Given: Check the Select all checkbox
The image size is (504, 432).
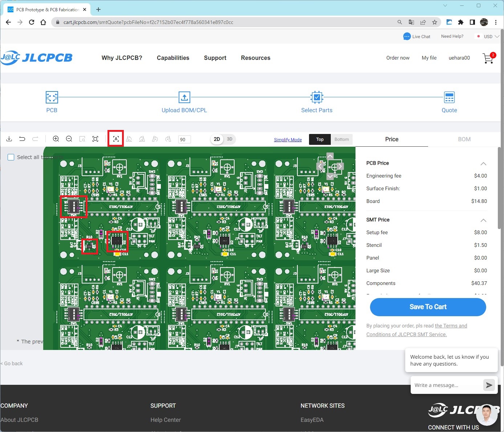Looking at the screenshot, I should [11, 157].
